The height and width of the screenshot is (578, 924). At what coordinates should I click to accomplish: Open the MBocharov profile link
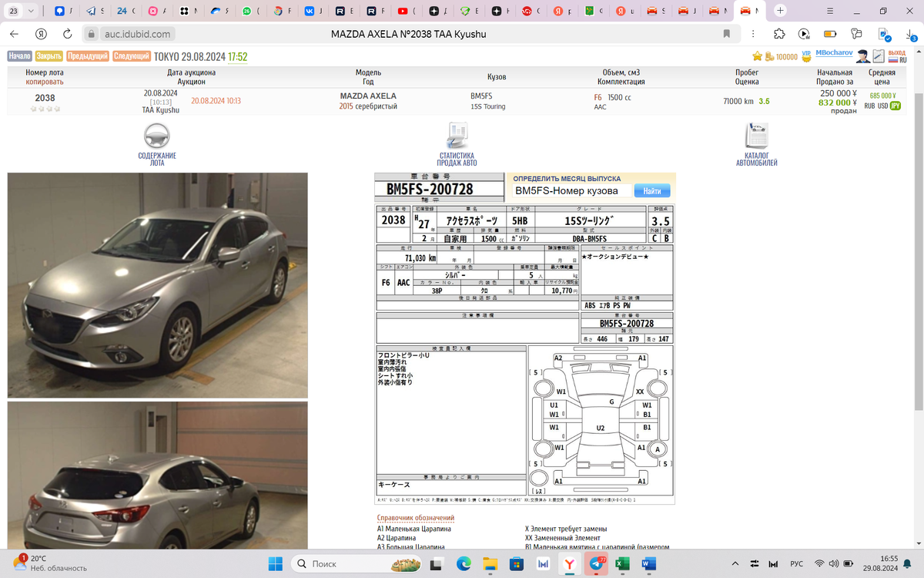pos(833,52)
